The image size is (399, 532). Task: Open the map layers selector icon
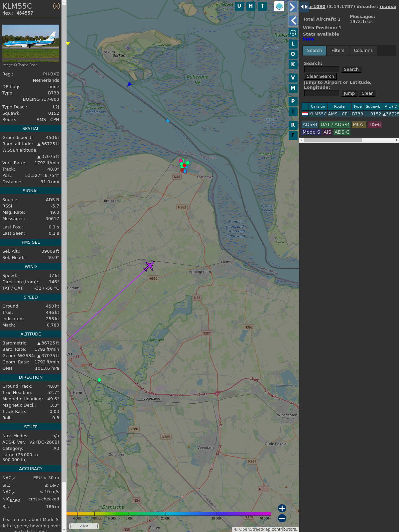click(279, 6)
